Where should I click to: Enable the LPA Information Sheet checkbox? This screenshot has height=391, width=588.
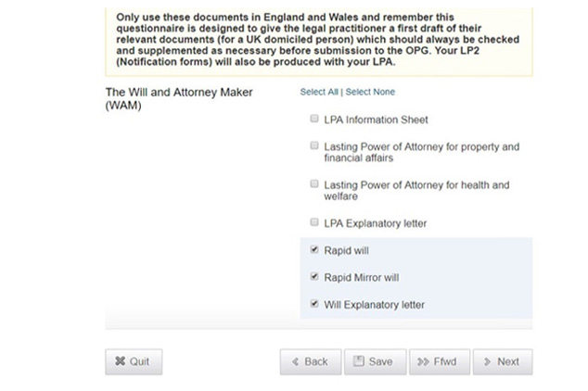(314, 120)
